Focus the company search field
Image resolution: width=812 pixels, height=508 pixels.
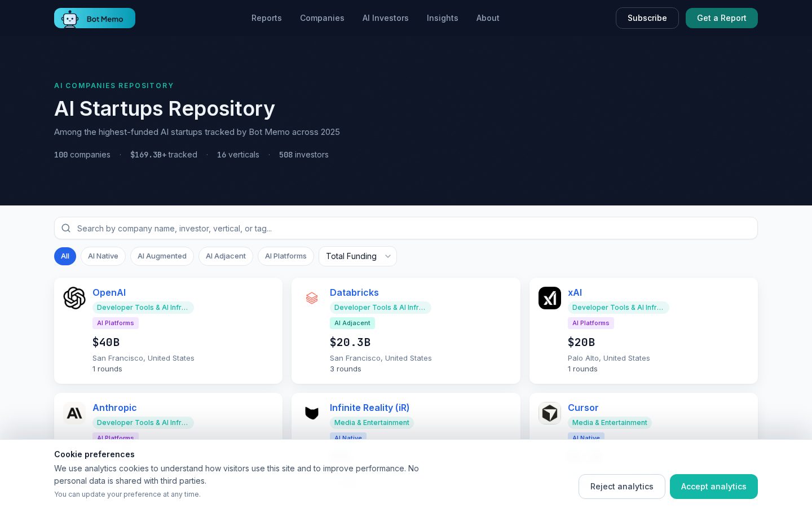[x=406, y=228]
